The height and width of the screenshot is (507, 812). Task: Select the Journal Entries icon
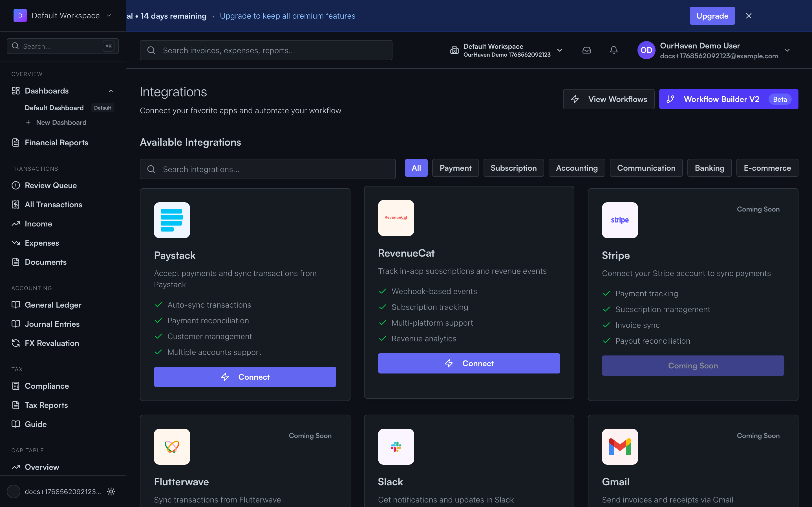point(16,324)
